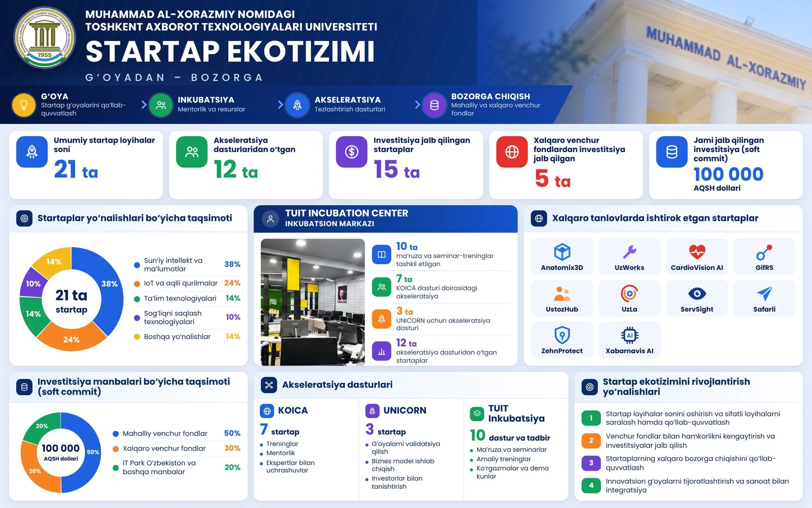Select the CardioVision AI heart icon
Image resolution: width=812 pixels, height=508 pixels.
pos(697,252)
